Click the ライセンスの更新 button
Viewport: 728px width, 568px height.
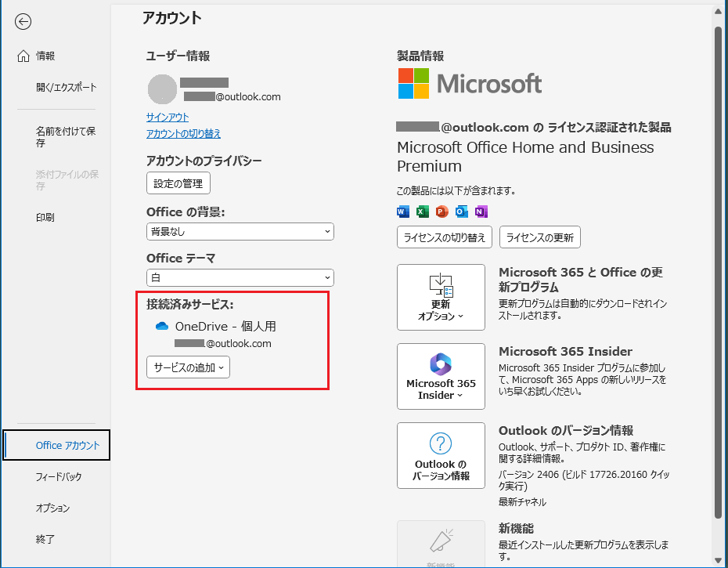[x=540, y=237]
